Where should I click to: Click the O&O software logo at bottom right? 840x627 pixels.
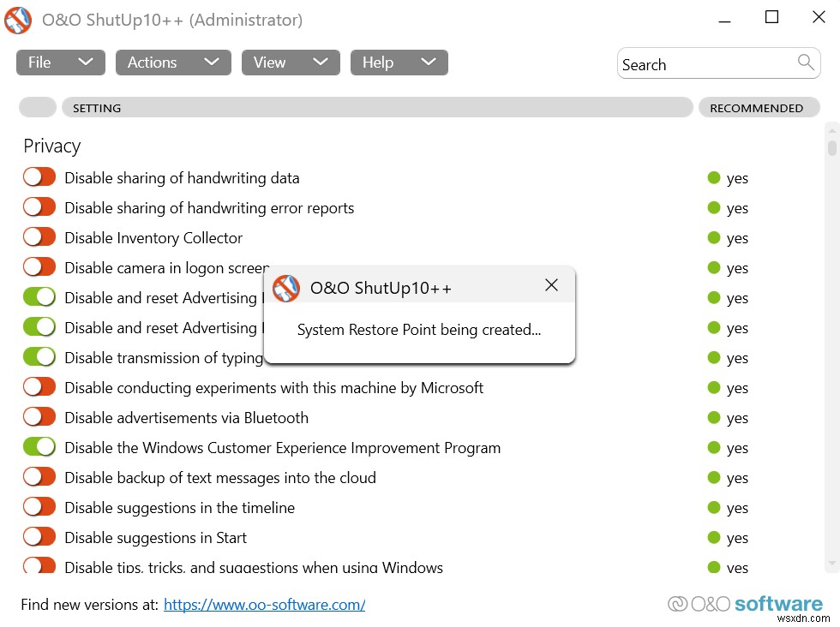tap(745, 604)
